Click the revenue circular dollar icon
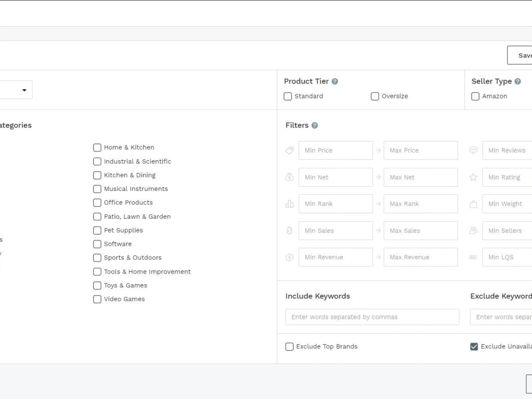The image size is (532, 399). pos(289,257)
